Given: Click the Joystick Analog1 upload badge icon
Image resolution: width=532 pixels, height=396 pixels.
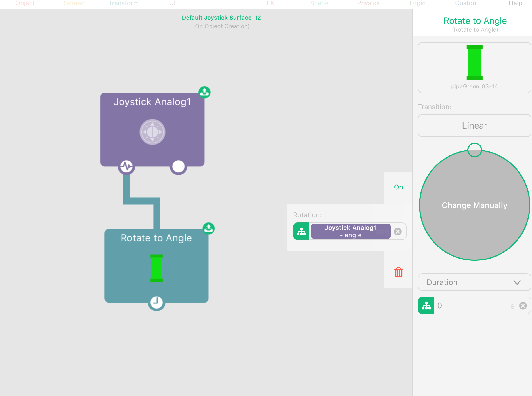Looking at the screenshot, I should coord(204,92).
